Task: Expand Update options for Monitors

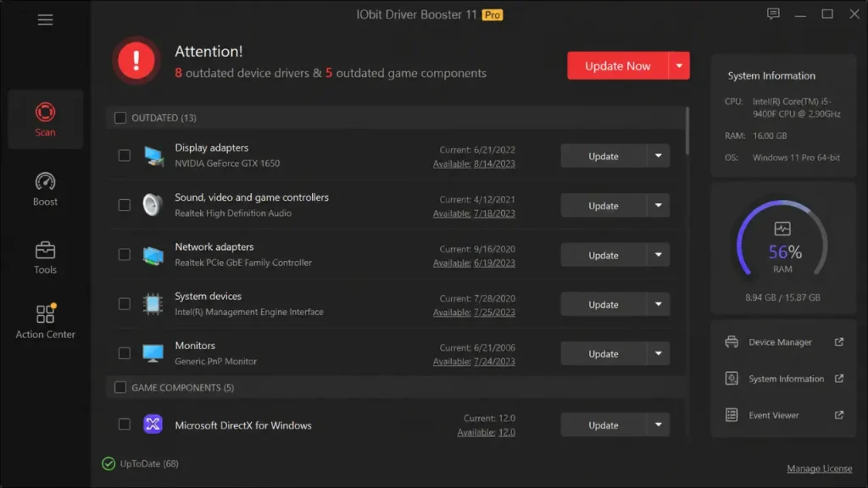Action: 658,353
